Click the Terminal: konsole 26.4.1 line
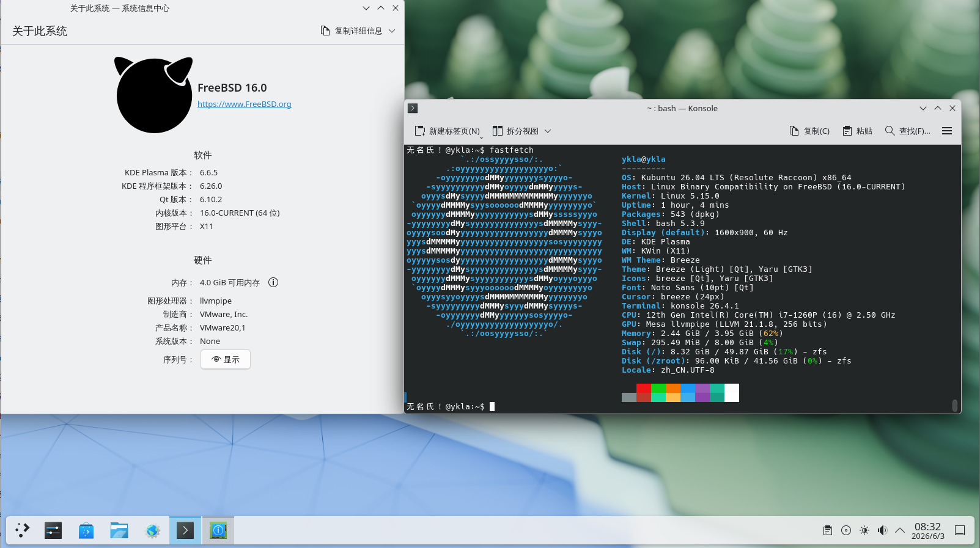Image resolution: width=980 pixels, height=548 pixels. [x=680, y=306]
